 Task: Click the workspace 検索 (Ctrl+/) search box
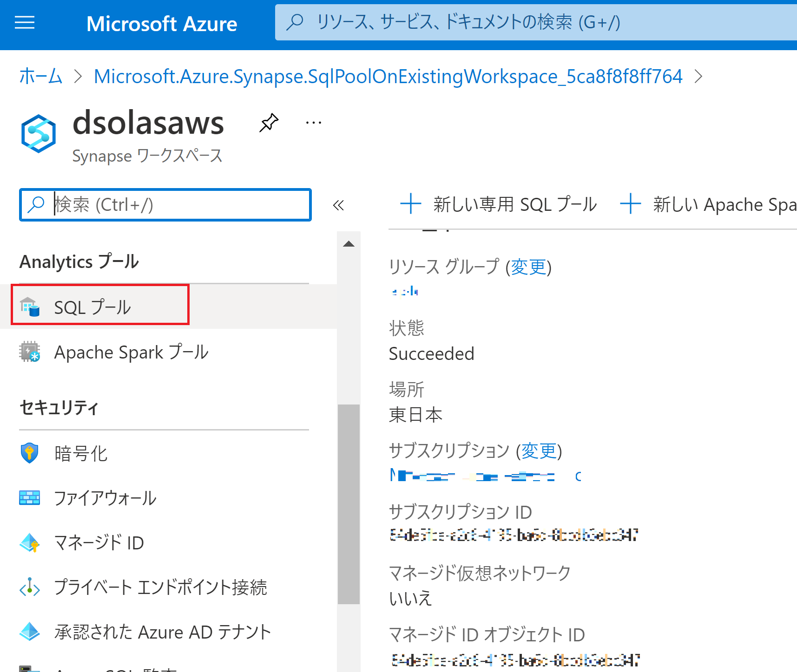coord(165,205)
